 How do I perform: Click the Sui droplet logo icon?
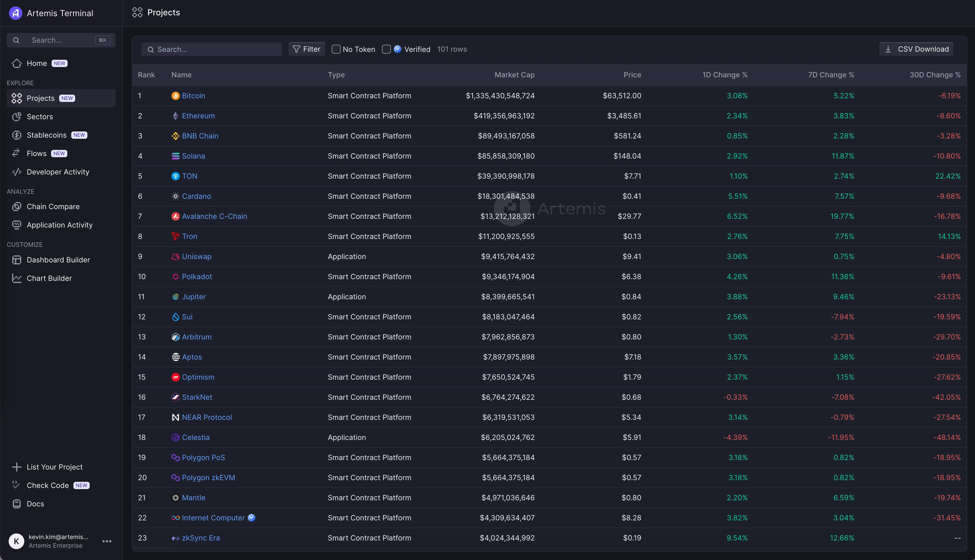click(x=175, y=317)
